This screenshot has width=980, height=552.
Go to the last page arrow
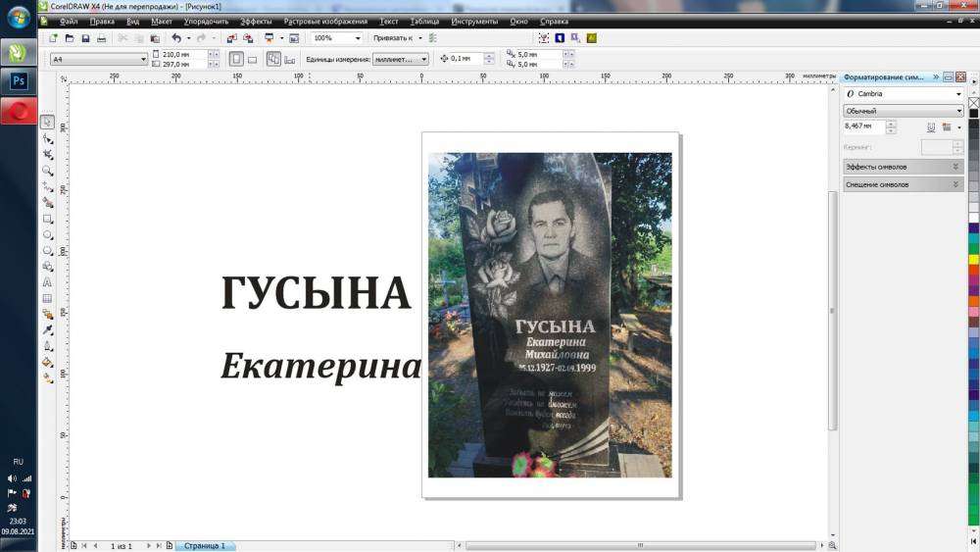click(159, 546)
